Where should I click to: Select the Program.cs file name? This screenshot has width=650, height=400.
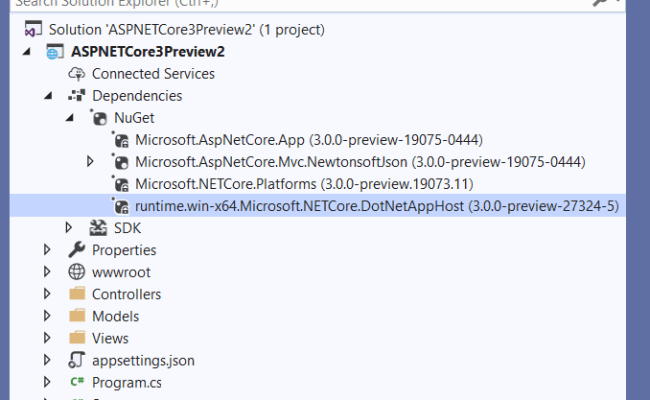coord(127,382)
